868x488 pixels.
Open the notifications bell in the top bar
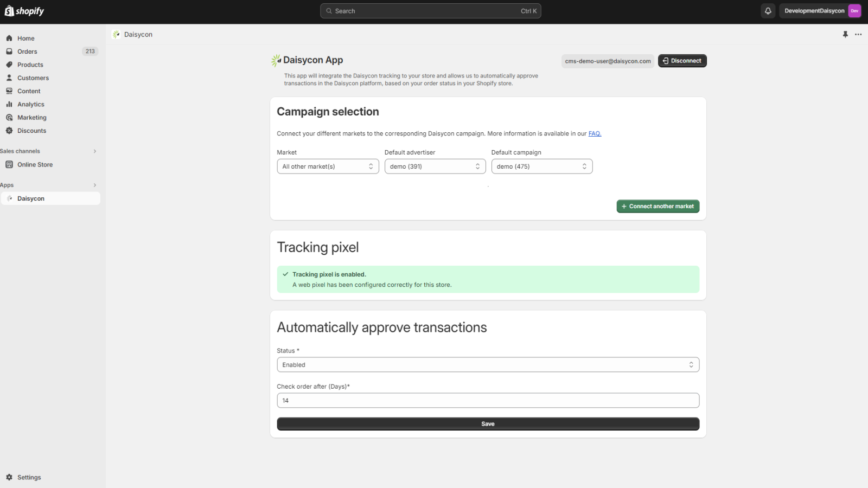(768, 10)
